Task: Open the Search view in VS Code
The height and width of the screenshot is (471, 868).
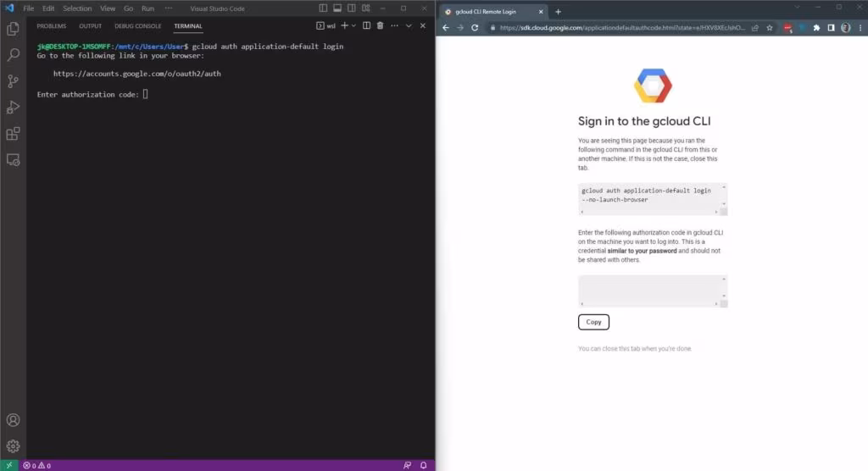Action: [x=13, y=55]
